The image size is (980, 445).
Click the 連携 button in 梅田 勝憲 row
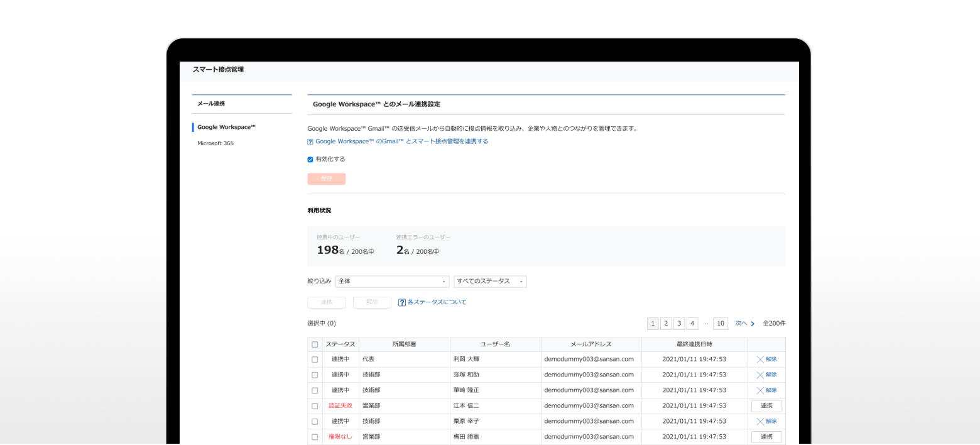tap(766, 437)
